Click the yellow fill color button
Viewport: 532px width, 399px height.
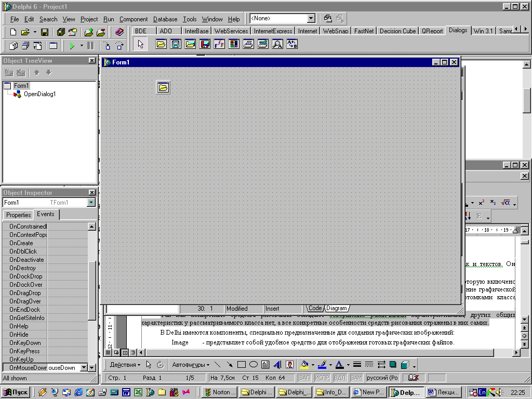pyautogui.click(x=304, y=365)
